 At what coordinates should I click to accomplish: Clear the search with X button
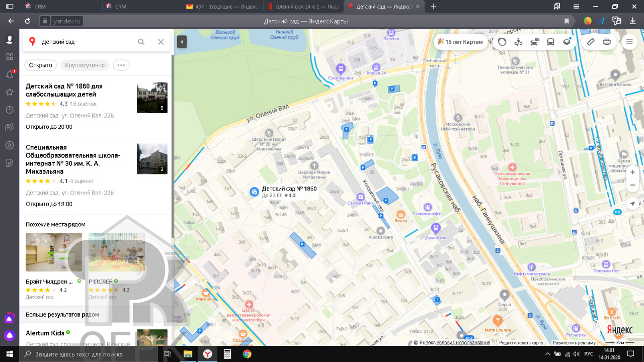161,42
